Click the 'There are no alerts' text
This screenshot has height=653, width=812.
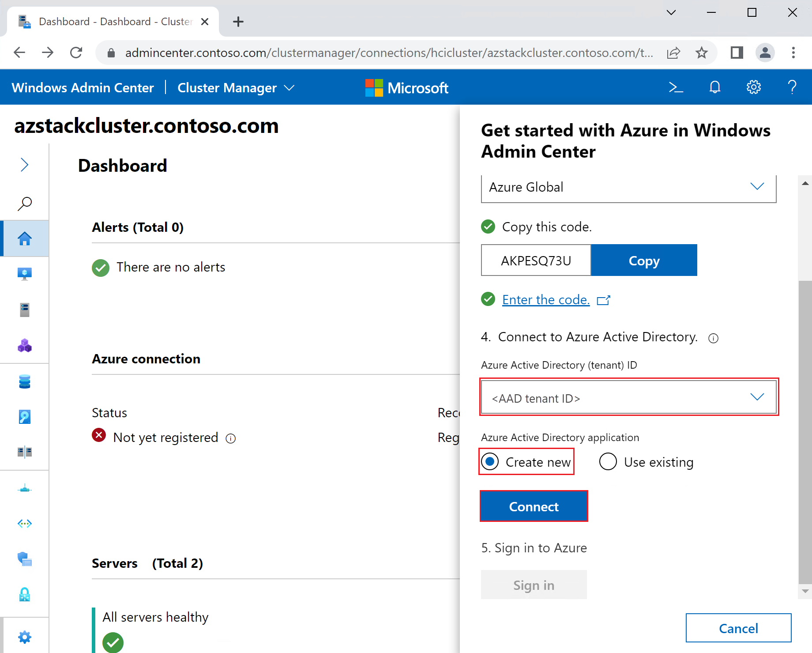pyautogui.click(x=171, y=267)
